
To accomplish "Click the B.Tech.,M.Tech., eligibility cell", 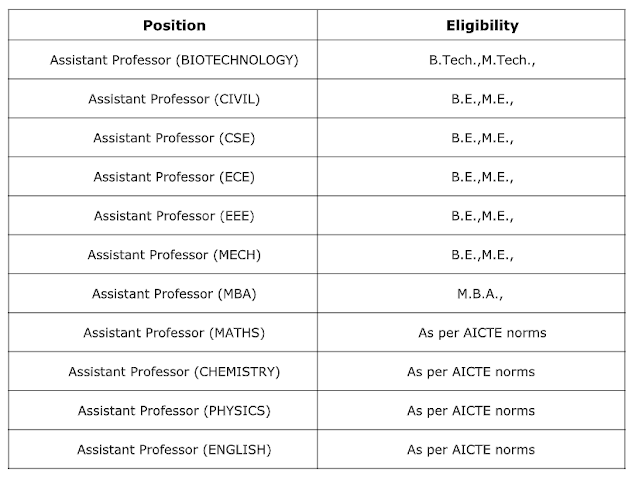I will [x=471, y=59].
